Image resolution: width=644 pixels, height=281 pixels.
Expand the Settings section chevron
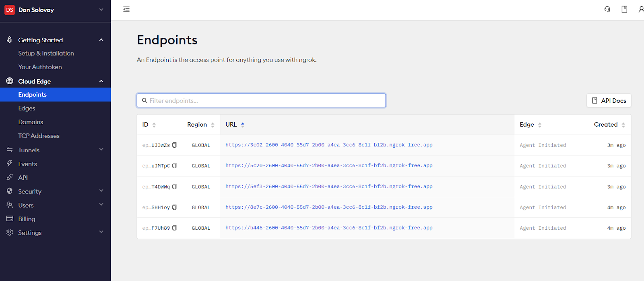click(x=101, y=231)
